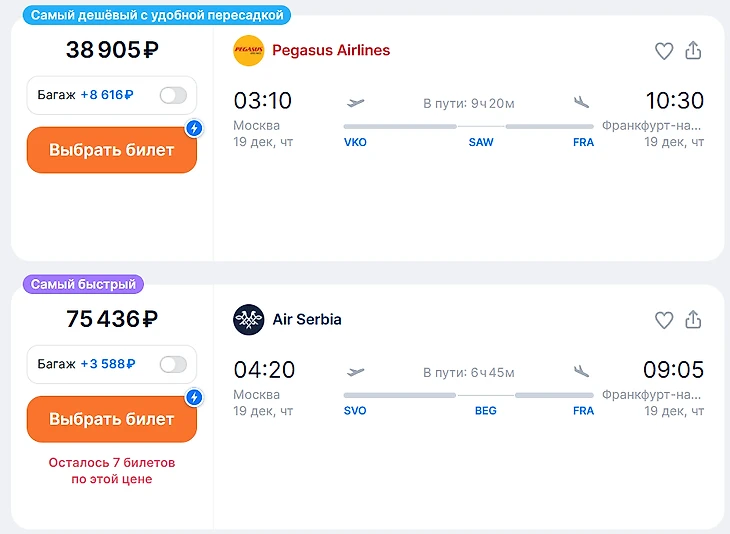Image resolution: width=730 pixels, height=534 pixels.
Task: Click the BEG layover airport code
Action: 485,411
